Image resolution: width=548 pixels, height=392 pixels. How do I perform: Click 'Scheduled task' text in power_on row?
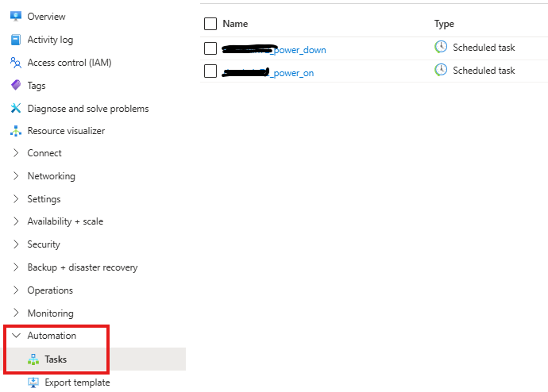tap(484, 70)
